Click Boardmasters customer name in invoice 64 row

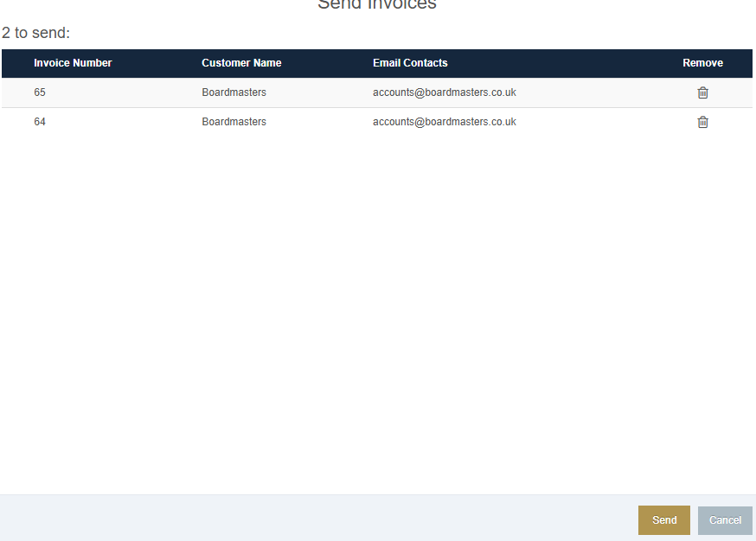234,122
